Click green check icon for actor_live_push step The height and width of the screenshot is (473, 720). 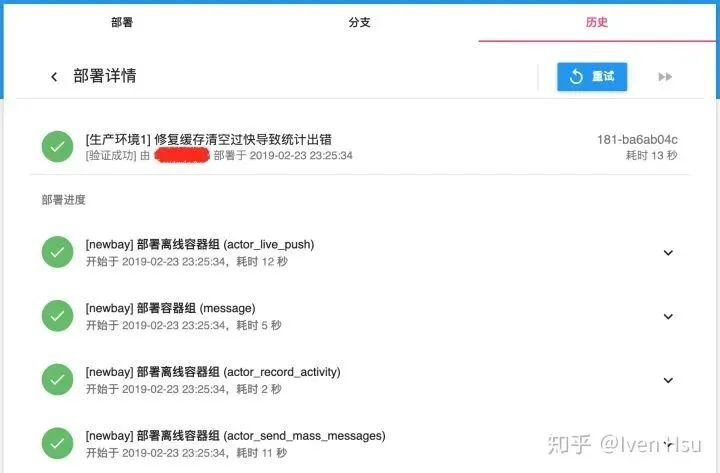57,252
